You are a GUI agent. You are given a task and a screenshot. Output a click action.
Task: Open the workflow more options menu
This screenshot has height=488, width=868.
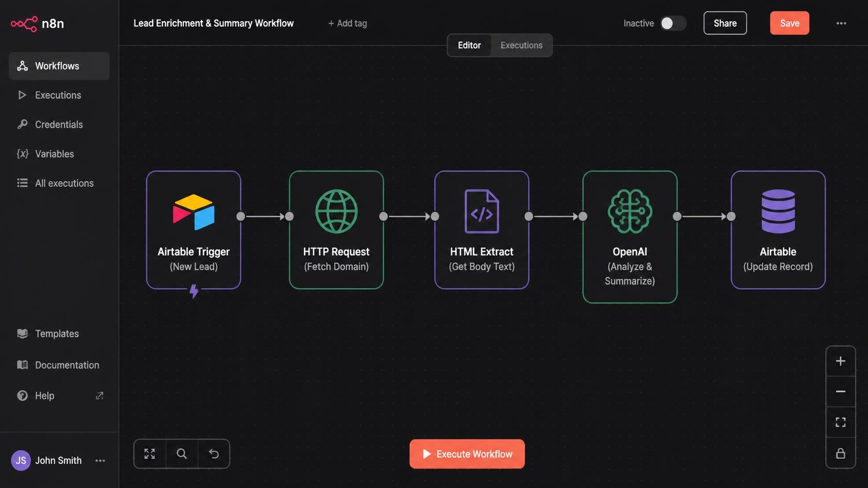pyautogui.click(x=841, y=23)
